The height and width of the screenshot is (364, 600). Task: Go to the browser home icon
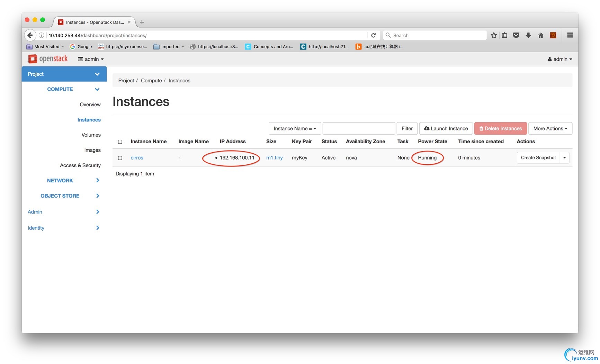pos(541,35)
